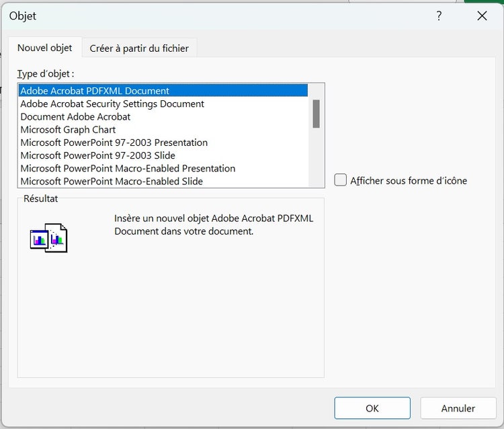Viewport: 504px width, 429px height.
Task: Cancel the dialog with Annuler
Action: click(x=458, y=408)
